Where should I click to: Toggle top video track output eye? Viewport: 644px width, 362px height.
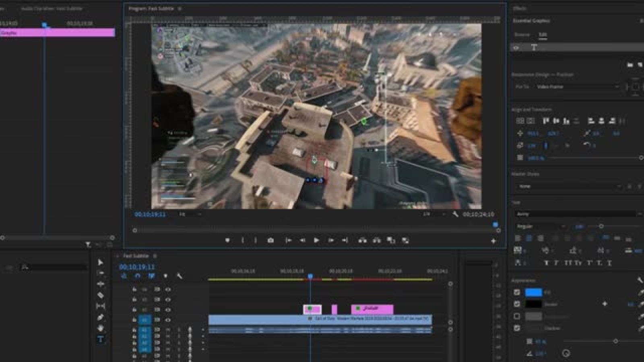[x=168, y=289]
